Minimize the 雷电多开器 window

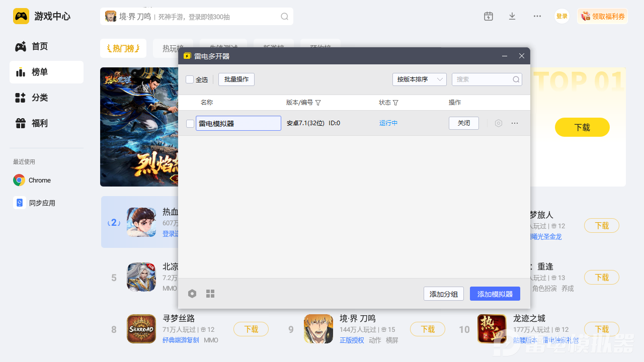tap(505, 56)
